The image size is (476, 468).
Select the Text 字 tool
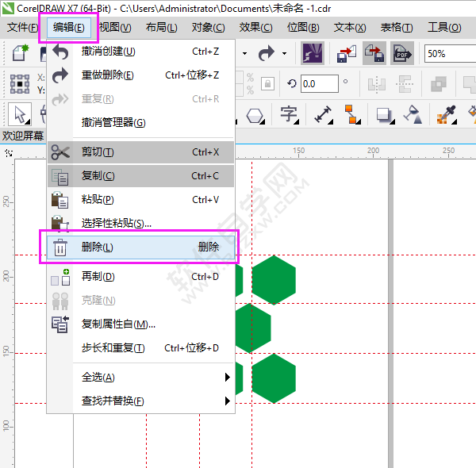click(290, 114)
